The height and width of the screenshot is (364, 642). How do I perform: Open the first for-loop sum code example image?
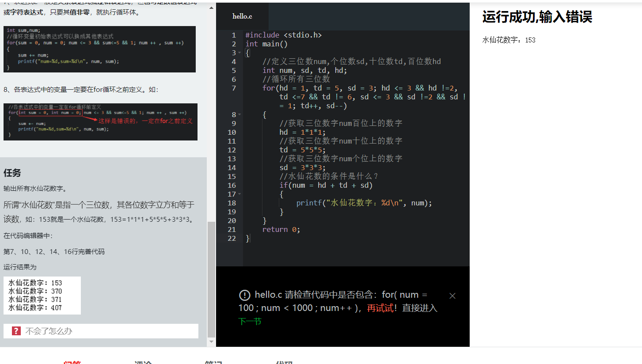click(x=99, y=49)
